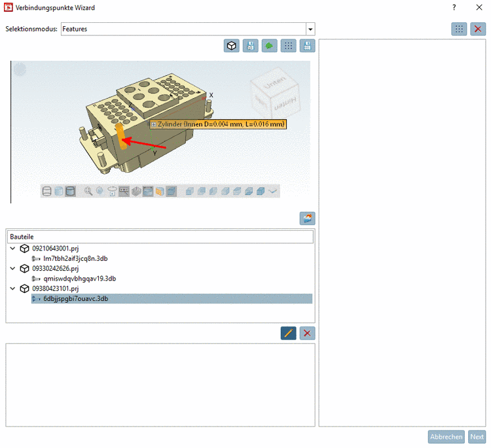
Task: Click the rotate animation play icon
Action: (112, 191)
